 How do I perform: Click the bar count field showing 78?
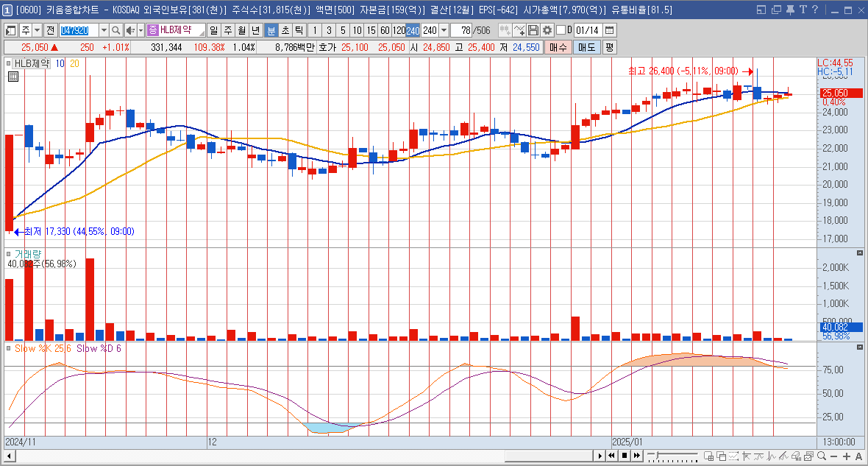point(461,30)
